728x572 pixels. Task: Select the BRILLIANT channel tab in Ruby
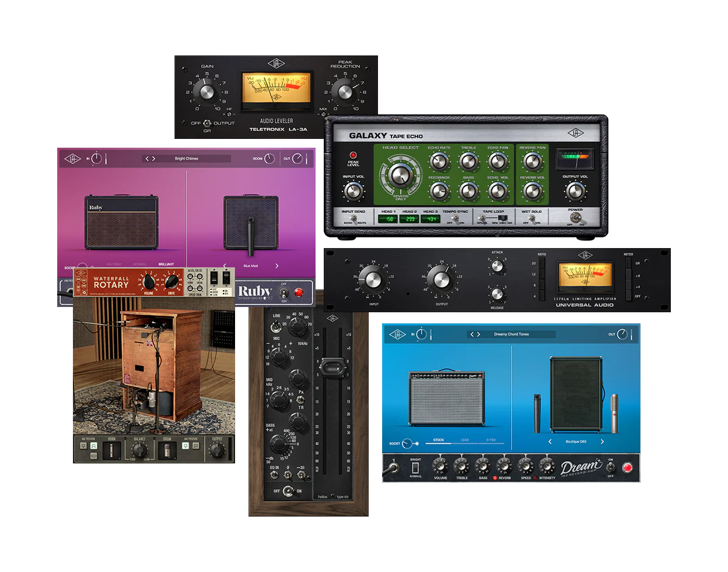tap(166, 264)
